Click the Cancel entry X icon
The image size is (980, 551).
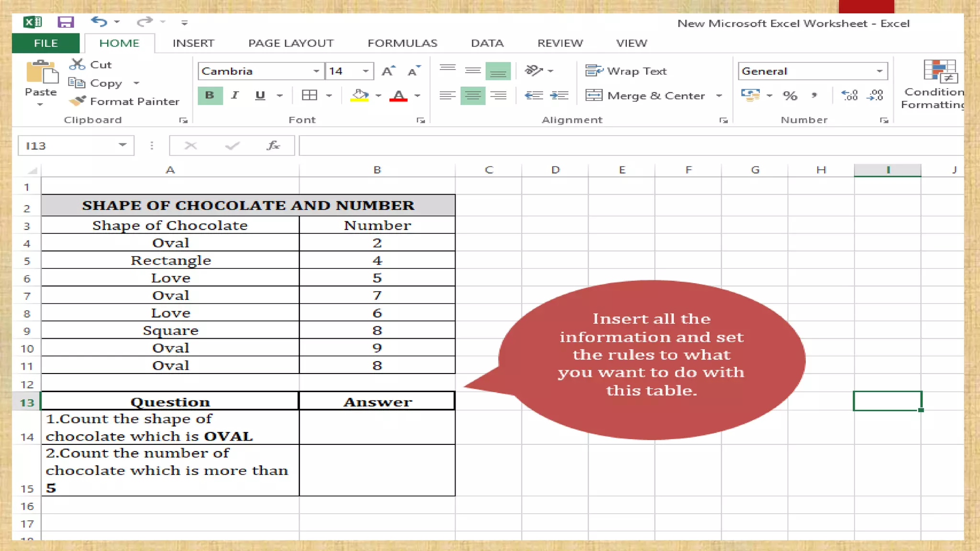tap(190, 145)
